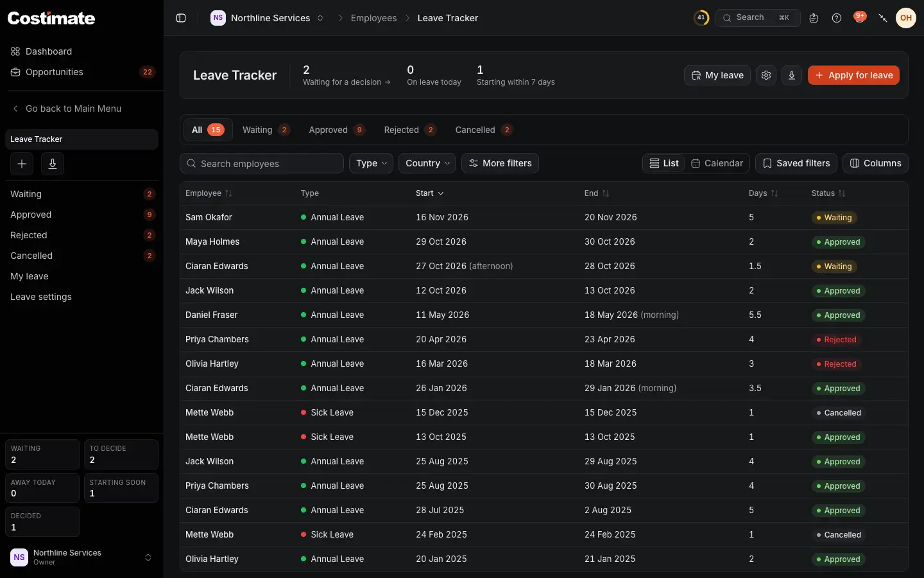Screen dimensions: 924x578
Task: Click the Opportunities briefcase icon
Action: [15, 72]
